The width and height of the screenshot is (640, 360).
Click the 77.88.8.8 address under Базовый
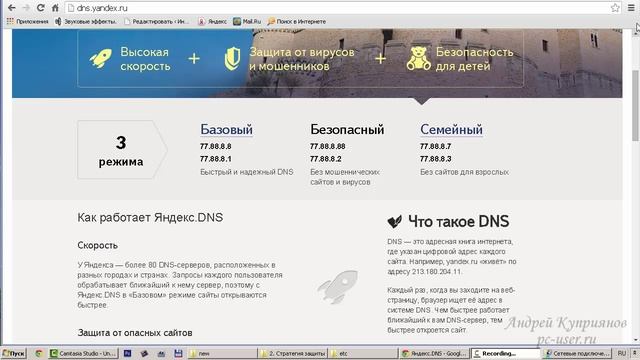click(216, 146)
